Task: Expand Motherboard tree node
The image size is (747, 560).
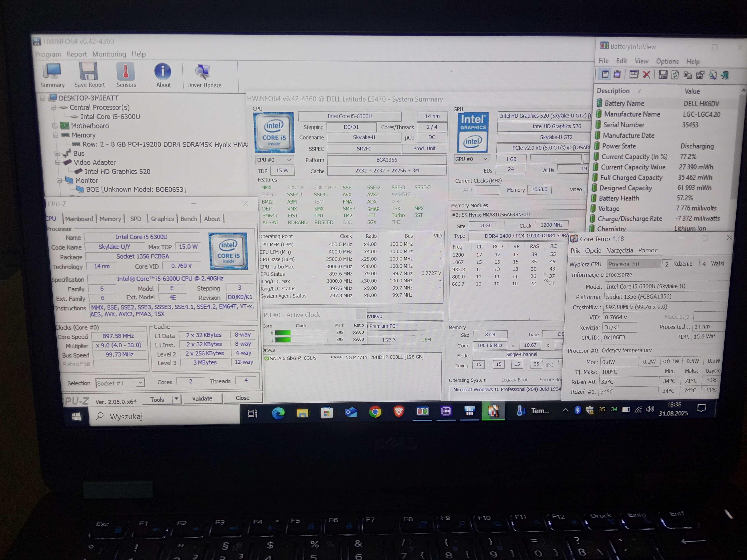Action: tap(55, 126)
